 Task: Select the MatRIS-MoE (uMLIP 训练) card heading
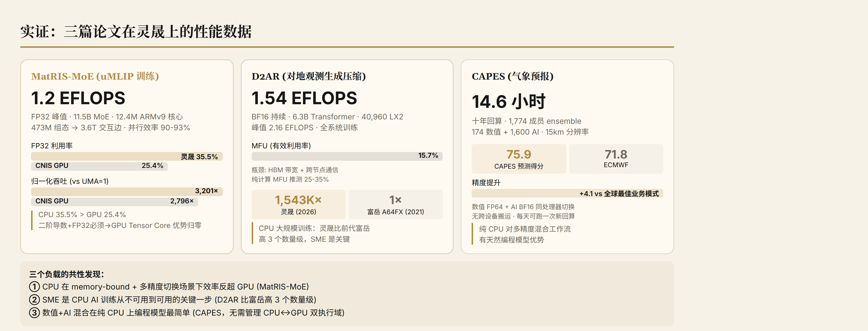point(95,76)
